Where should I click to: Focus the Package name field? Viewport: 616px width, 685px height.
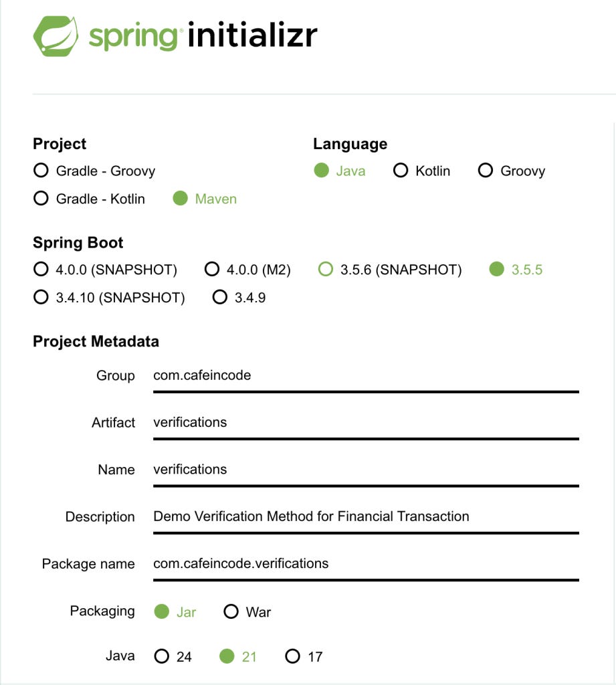tap(366, 568)
